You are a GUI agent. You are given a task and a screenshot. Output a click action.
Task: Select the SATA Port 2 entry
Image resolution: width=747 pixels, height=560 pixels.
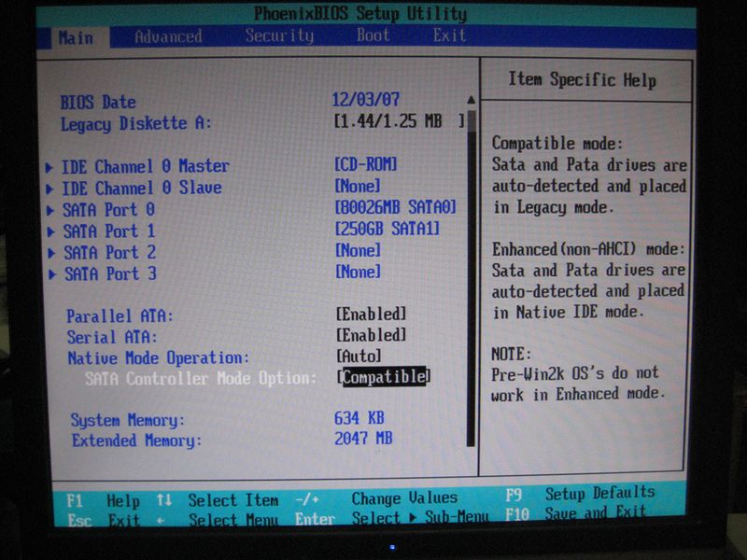(x=110, y=252)
